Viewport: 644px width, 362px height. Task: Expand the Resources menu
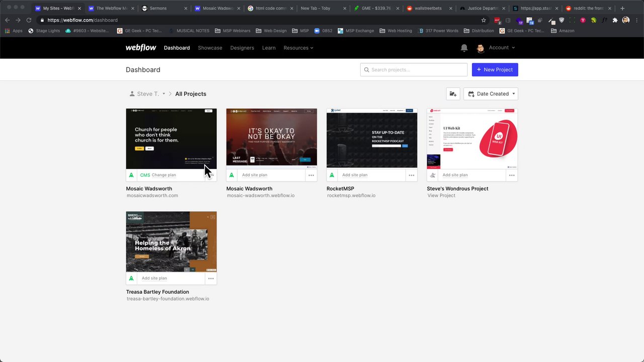pos(298,48)
